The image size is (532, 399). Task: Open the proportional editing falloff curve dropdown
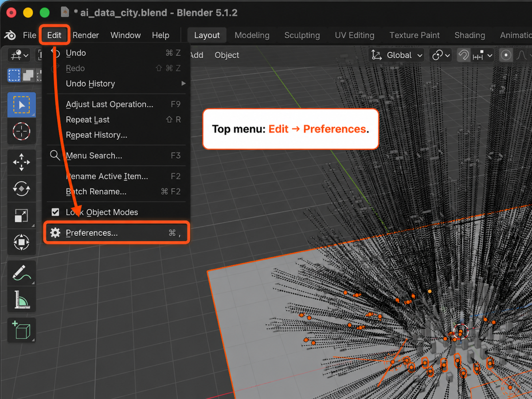click(x=523, y=55)
